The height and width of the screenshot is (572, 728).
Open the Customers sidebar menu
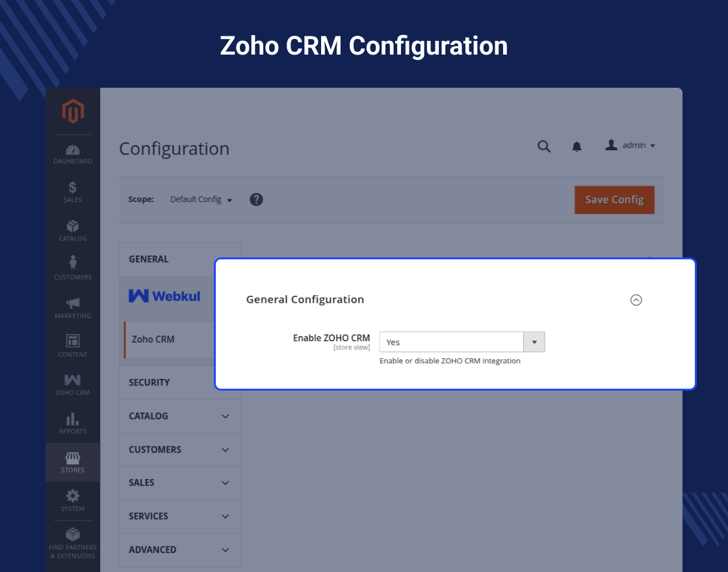click(x=73, y=268)
